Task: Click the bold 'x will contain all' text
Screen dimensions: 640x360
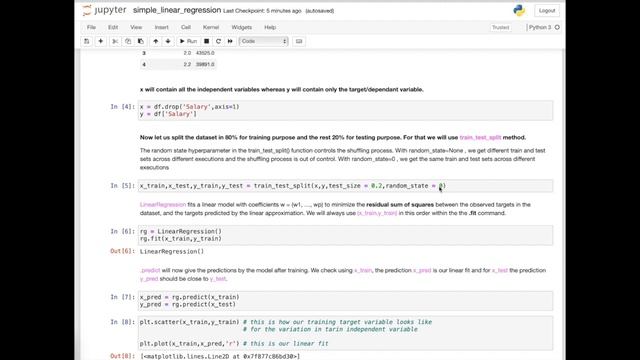Action: click(x=281, y=89)
